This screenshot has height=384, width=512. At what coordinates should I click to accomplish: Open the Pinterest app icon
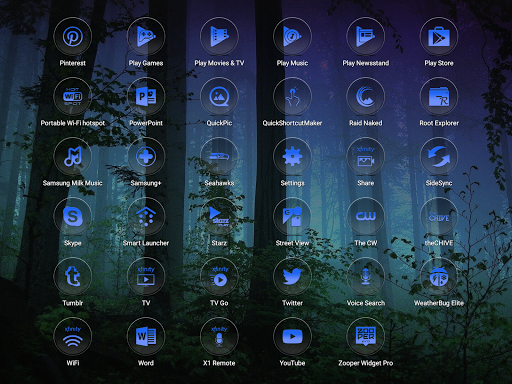point(73,36)
